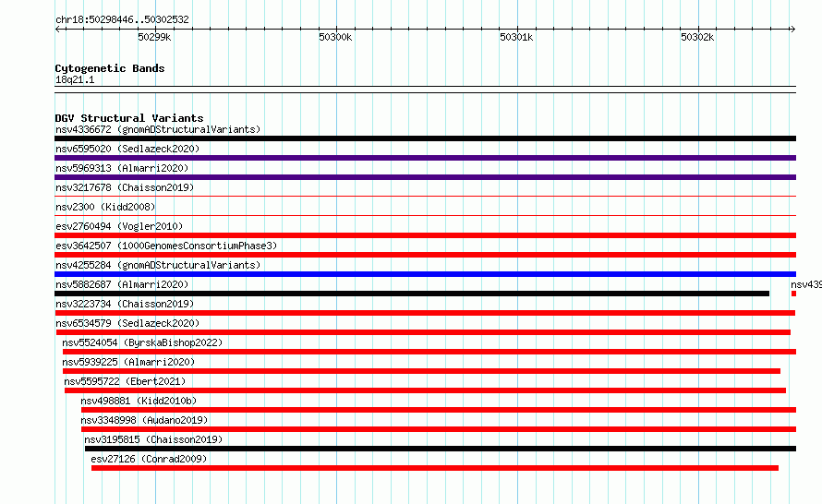Click the Cytogenetic Bands track title

110,68
